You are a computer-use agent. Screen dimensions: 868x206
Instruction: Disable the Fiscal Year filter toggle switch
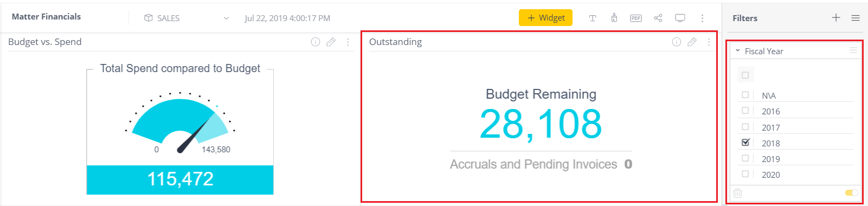click(852, 192)
